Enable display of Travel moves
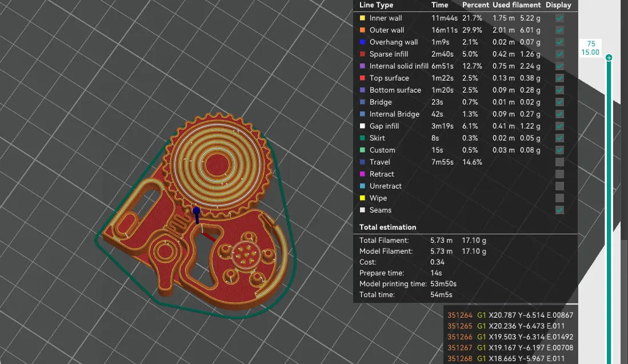The width and height of the screenshot is (628, 364). click(x=559, y=162)
